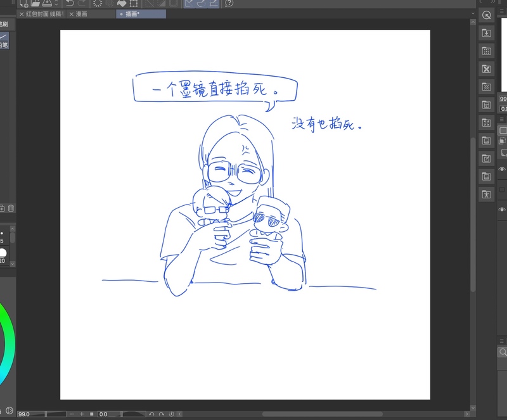The width and height of the screenshot is (507, 420).
Task: Click the Undo arrow in toolbar
Action: [70, 3]
